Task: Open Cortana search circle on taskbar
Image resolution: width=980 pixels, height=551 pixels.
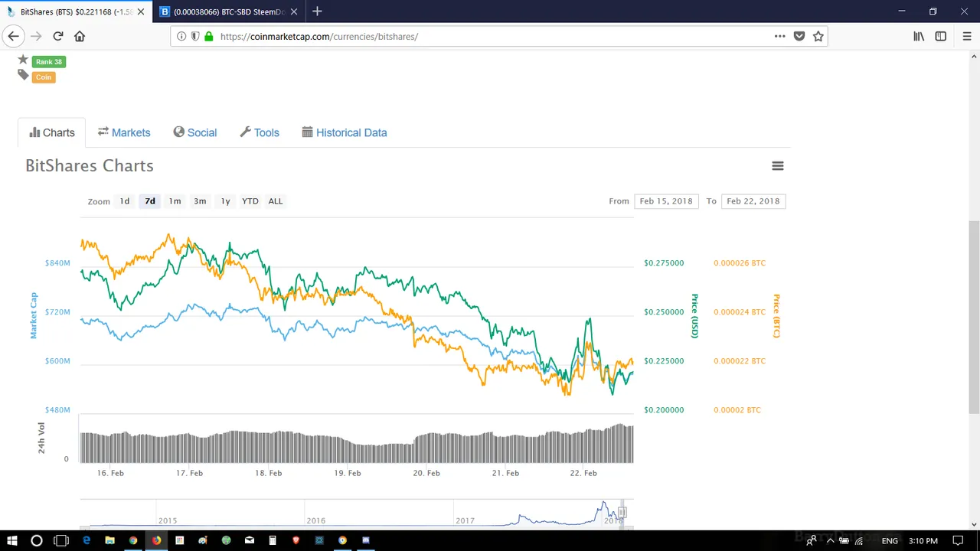Action: (x=36, y=540)
